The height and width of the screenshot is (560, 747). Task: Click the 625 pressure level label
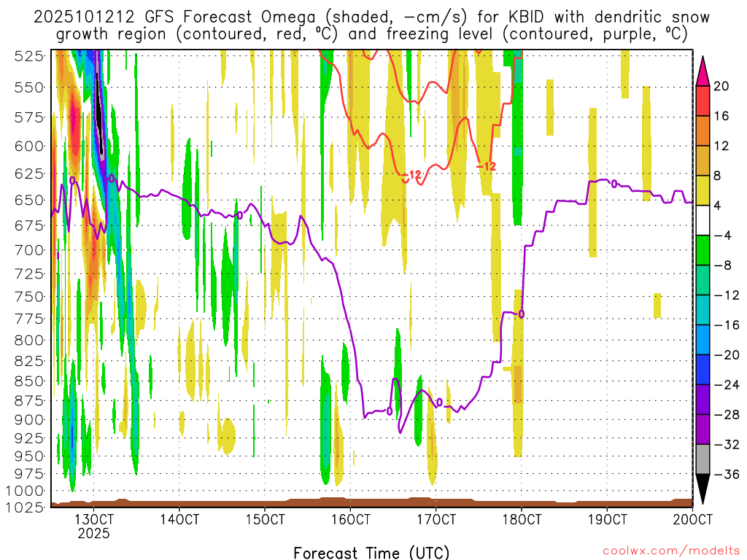tap(29, 174)
